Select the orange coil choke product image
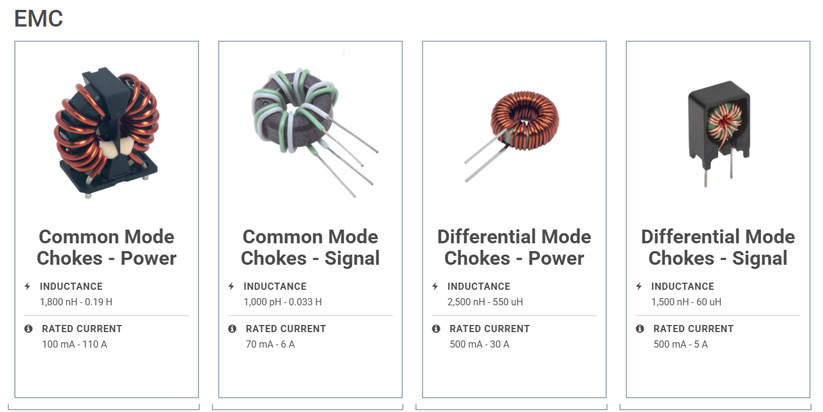823x412 pixels. coord(107,132)
